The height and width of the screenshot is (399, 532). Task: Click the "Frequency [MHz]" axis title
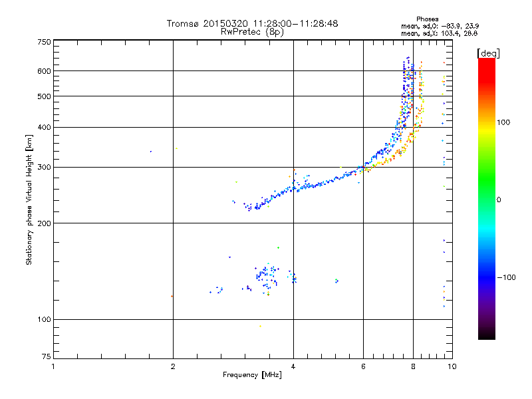252,375
